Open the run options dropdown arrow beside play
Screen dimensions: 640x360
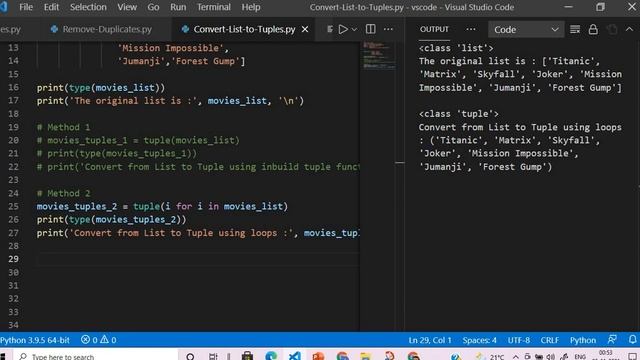tap(354, 29)
